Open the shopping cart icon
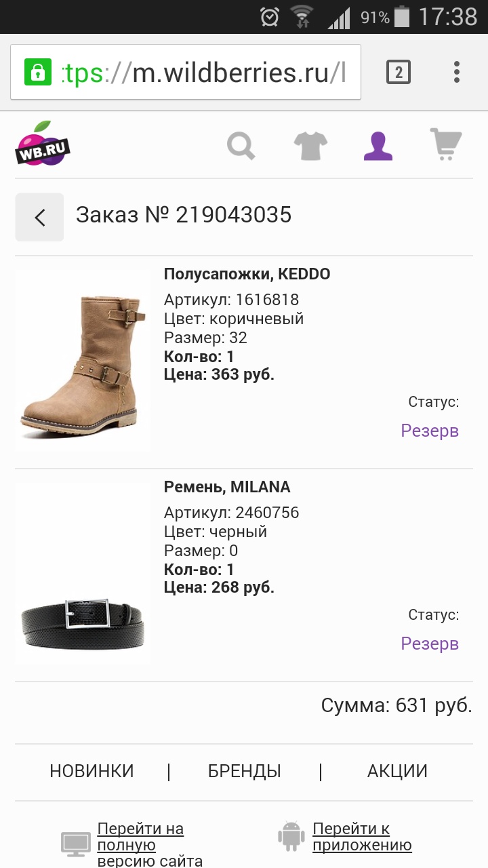Screen dimensions: 488x868 coord(445,144)
